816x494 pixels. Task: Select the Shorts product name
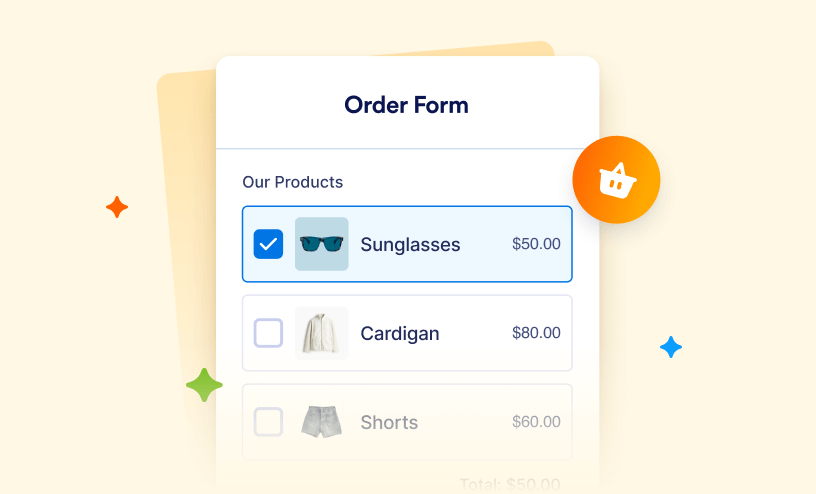click(x=389, y=422)
